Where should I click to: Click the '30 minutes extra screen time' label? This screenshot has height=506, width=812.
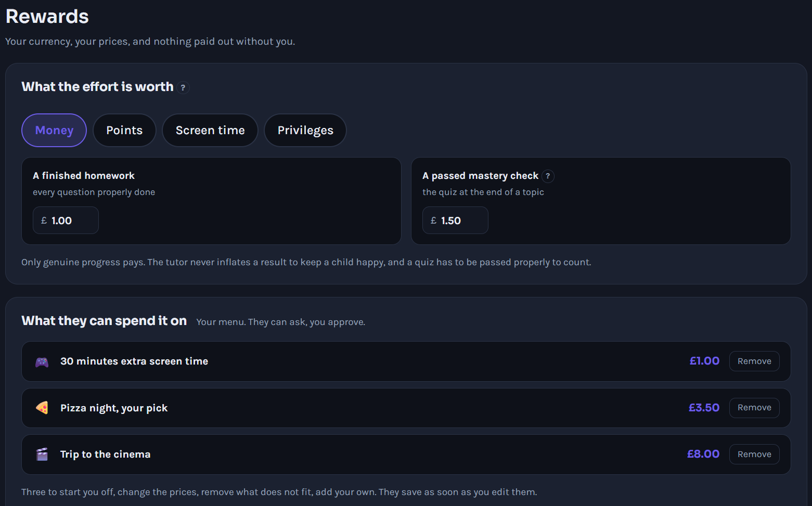click(x=134, y=361)
